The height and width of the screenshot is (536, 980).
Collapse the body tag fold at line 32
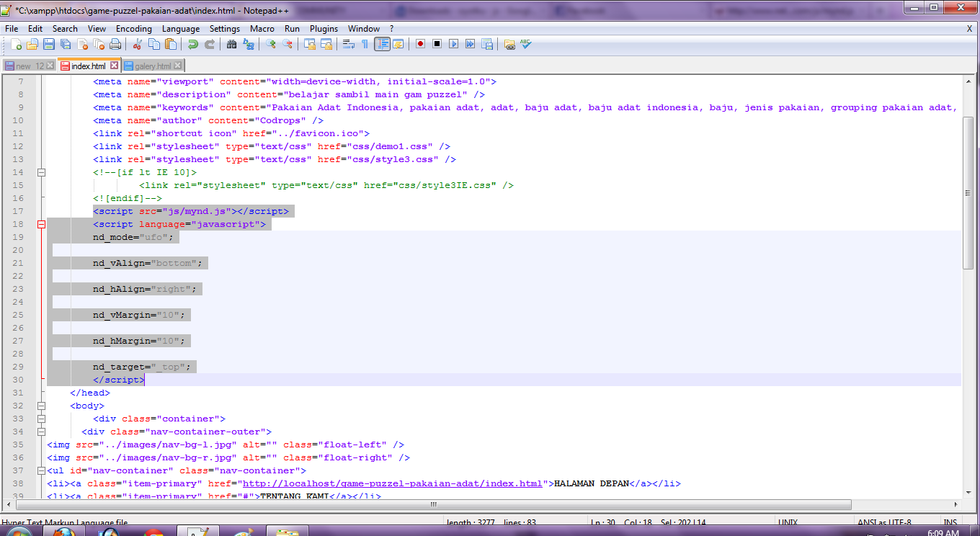click(41, 406)
